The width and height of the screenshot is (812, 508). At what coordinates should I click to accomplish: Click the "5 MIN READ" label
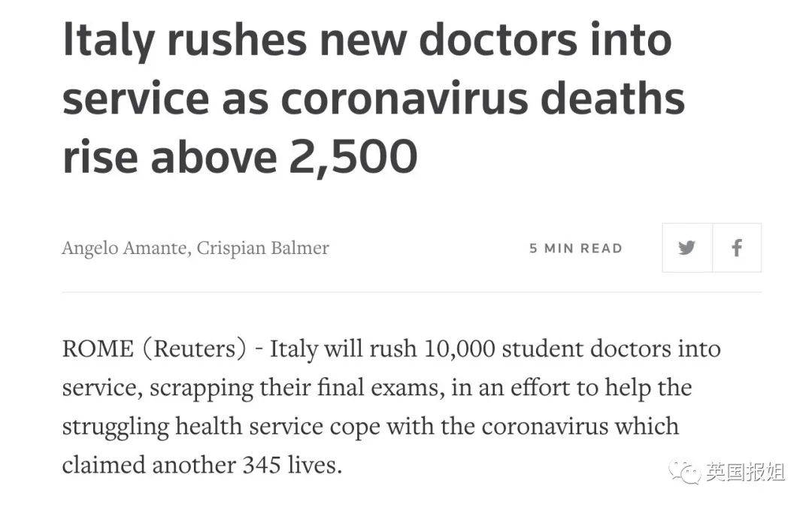[576, 249]
